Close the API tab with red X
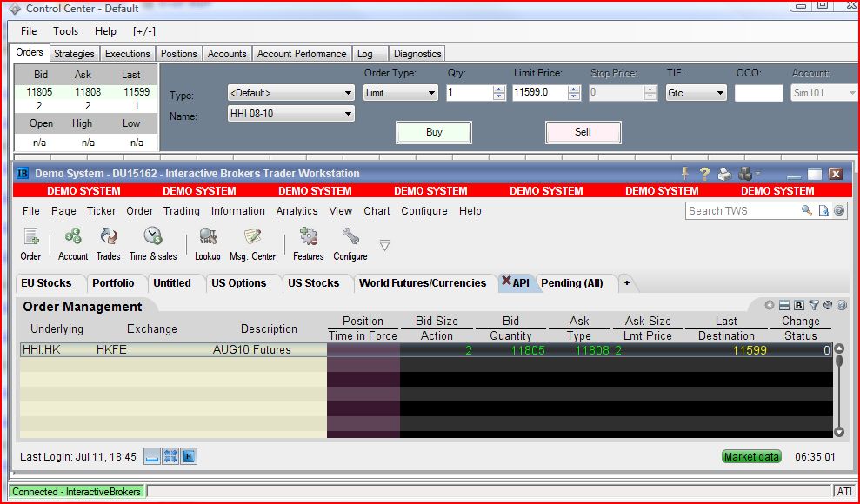 click(506, 282)
